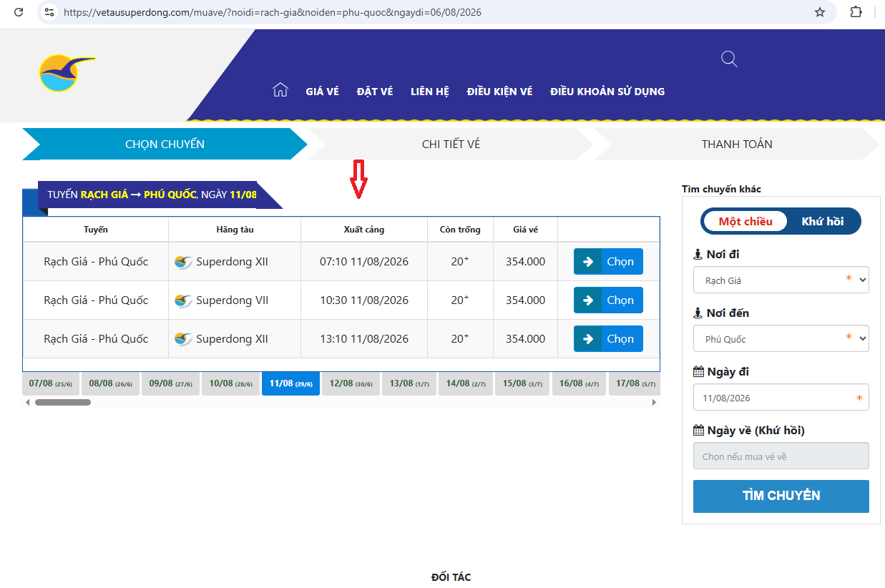This screenshot has width=885, height=588.
Task: Select date tab 17/08
Action: tap(634, 383)
